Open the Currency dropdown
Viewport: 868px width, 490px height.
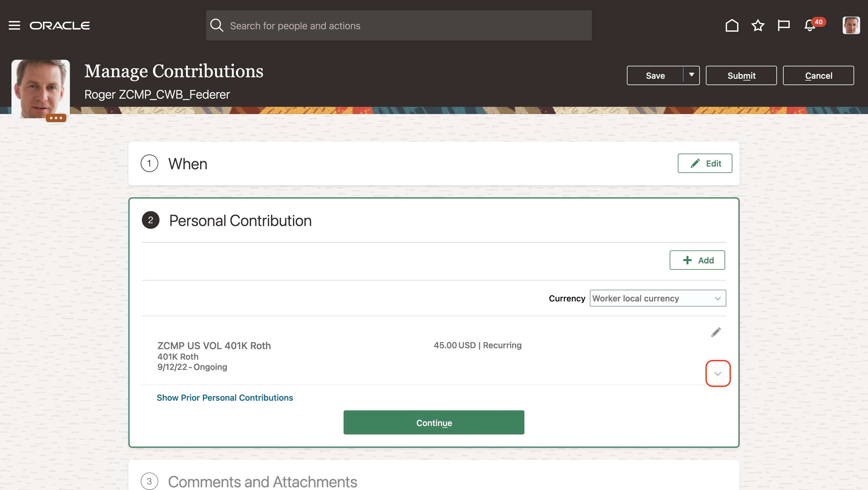coord(657,298)
